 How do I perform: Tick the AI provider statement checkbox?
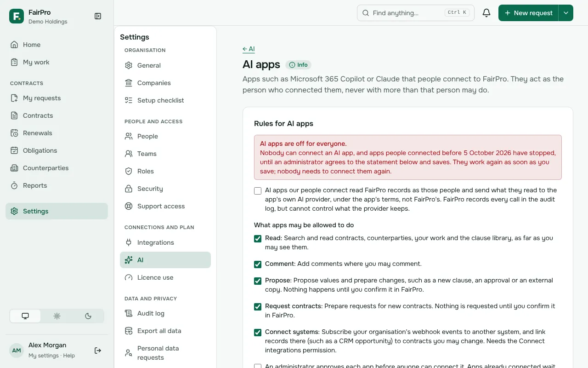[258, 191]
